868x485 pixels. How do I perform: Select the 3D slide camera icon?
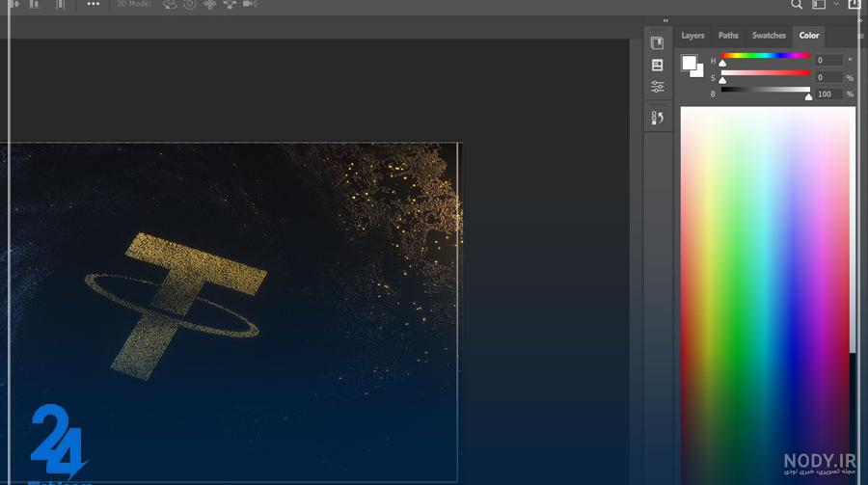[230, 5]
